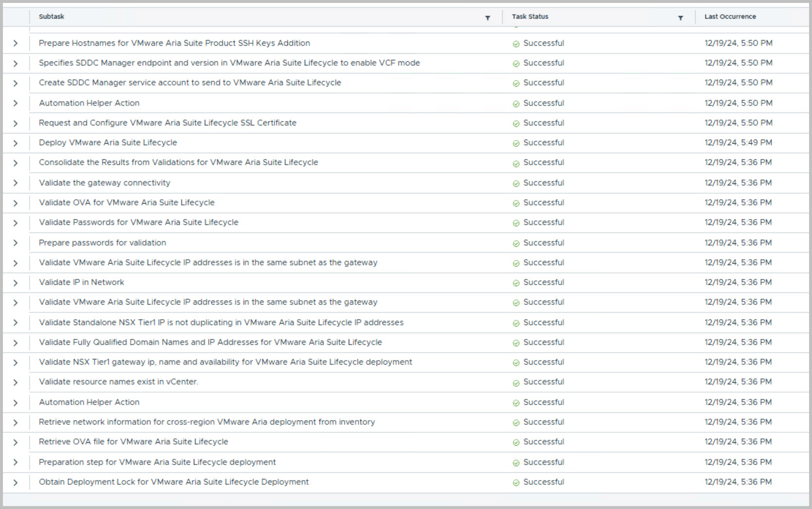Image resolution: width=812 pixels, height=509 pixels.
Task: Click success status icon for Validate IP in Network
Action: [516, 283]
